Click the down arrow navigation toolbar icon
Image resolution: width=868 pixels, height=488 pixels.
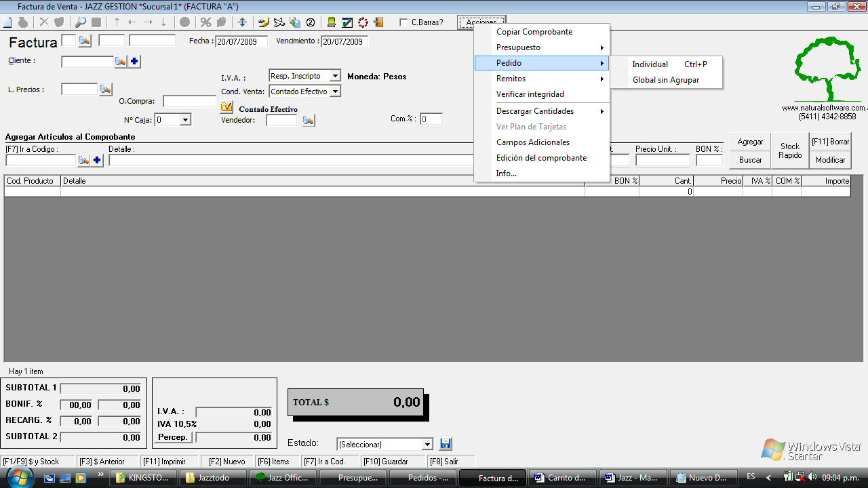pyautogui.click(x=163, y=22)
